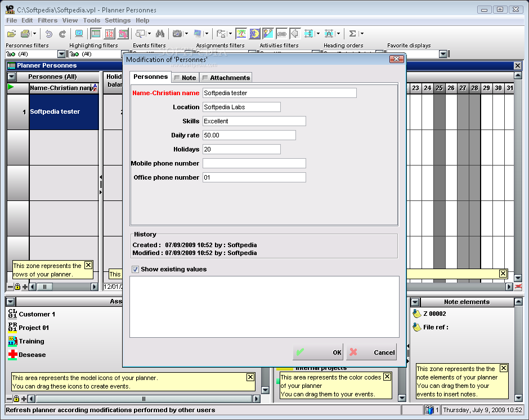Screen dimensions: 529x420
Task: Close the 'note elements' tip box
Action: tap(503, 368)
